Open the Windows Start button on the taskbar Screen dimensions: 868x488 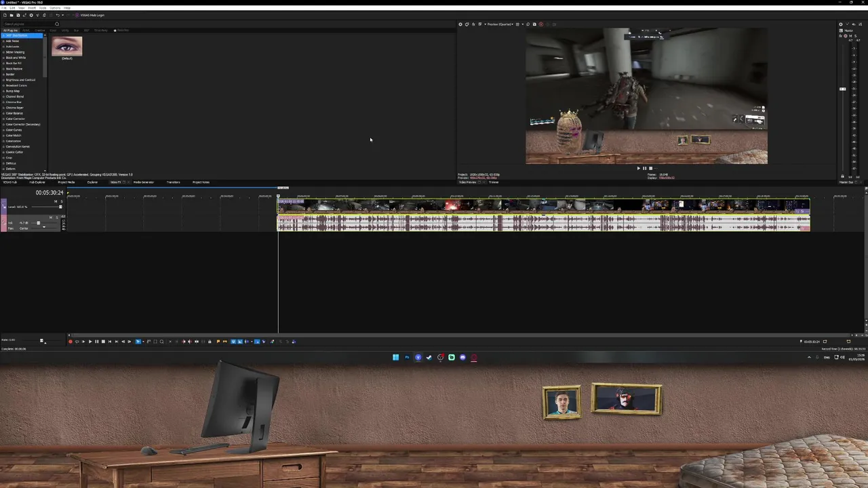(x=395, y=357)
